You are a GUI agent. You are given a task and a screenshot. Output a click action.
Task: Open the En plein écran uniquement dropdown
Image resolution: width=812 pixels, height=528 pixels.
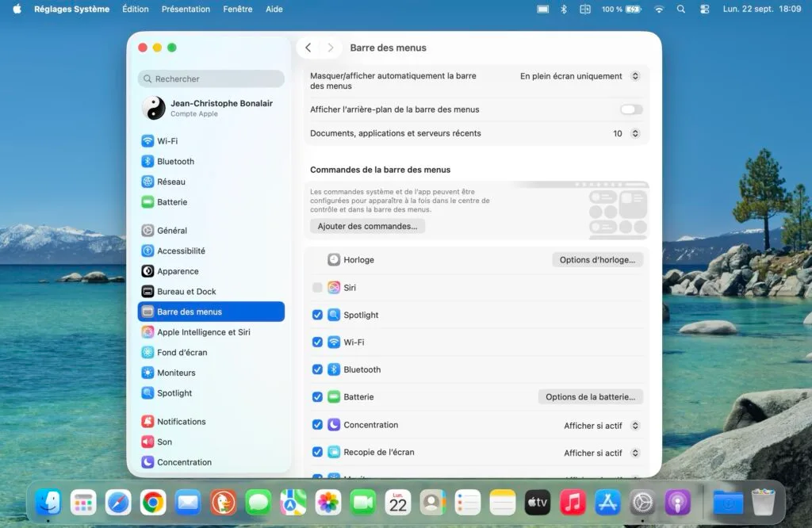tap(634, 76)
